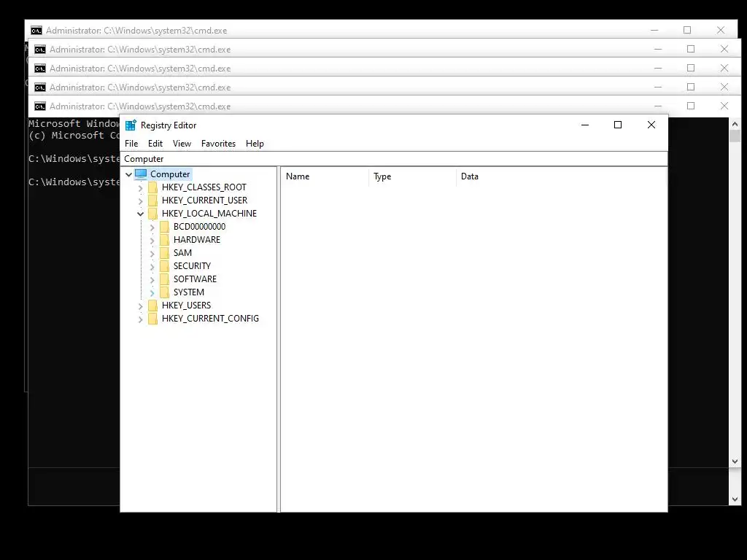747x560 pixels.
Task: Click the SAM folder icon
Action: (x=164, y=253)
